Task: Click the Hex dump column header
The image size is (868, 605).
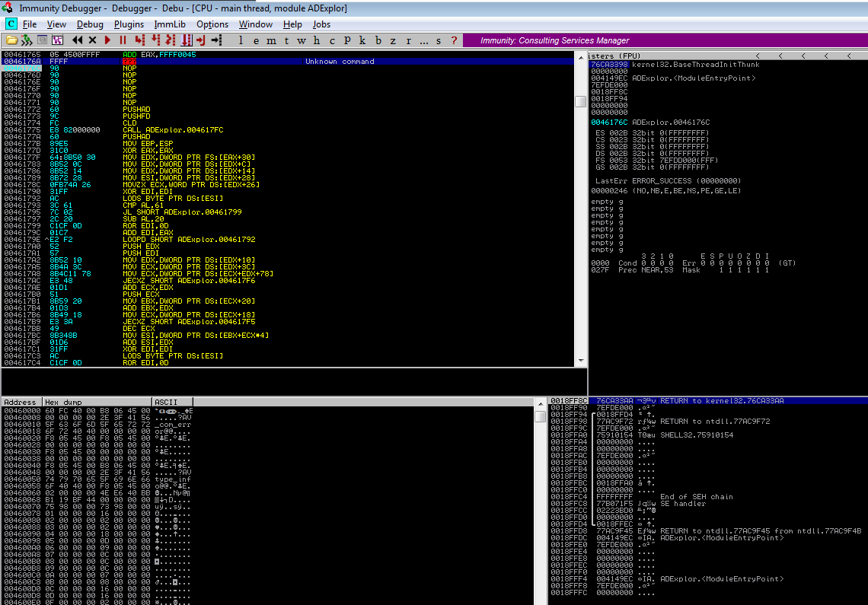Action: [x=96, y=402]
